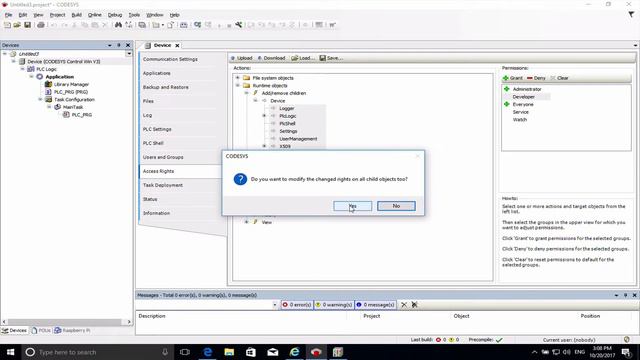The image size is (640, 360).
Task: Switch to the Users and Groups tab
Action: click(163, 157)
